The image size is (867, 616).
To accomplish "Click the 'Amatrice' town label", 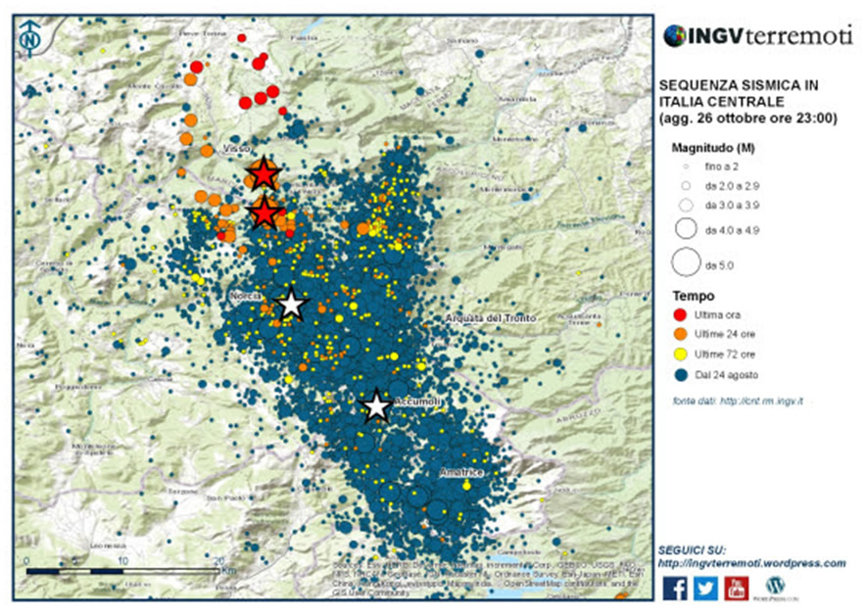I will (x=461, y=473).
